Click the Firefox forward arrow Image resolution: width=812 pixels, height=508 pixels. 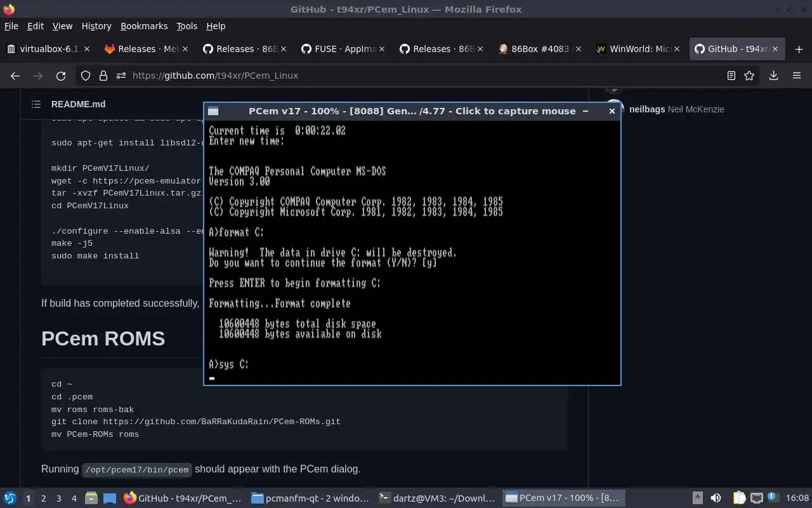click(38, 76)
